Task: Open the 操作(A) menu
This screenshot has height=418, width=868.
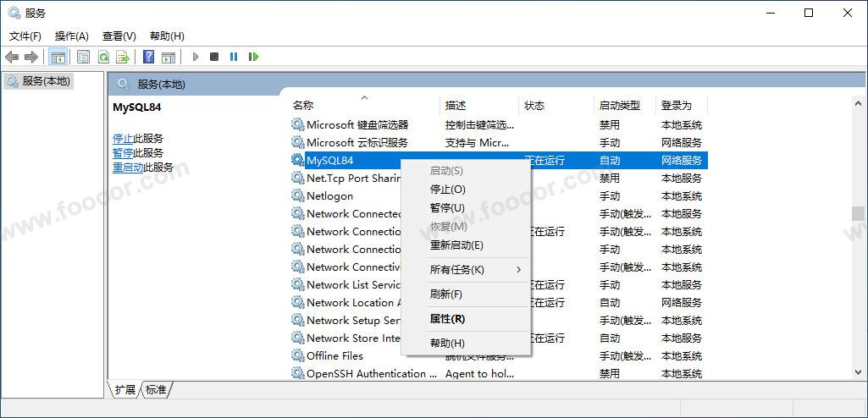Action: [x=72, y=36]
